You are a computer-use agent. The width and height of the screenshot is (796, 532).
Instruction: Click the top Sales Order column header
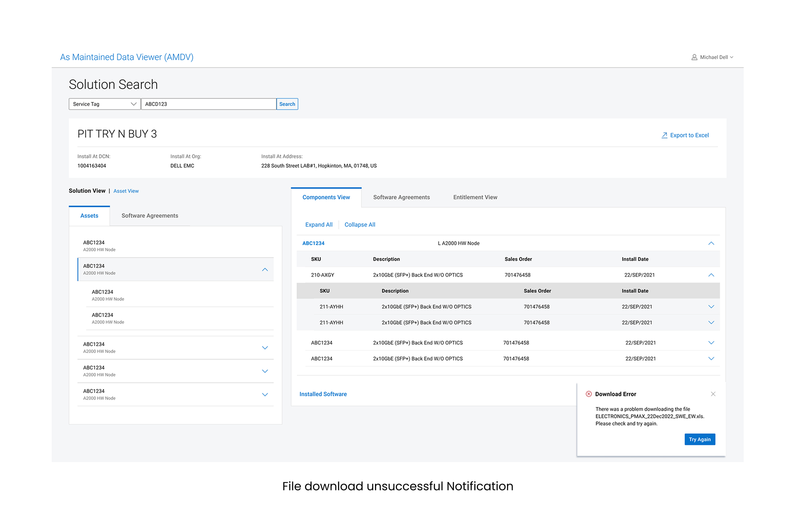point(518,259)
